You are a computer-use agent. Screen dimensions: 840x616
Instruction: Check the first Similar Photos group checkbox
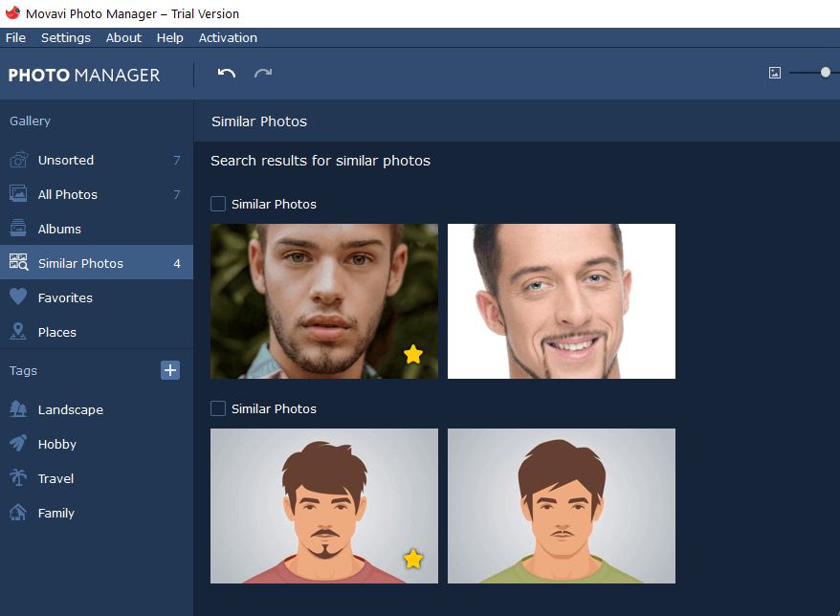pyautogui.click(x=218, y=204)
